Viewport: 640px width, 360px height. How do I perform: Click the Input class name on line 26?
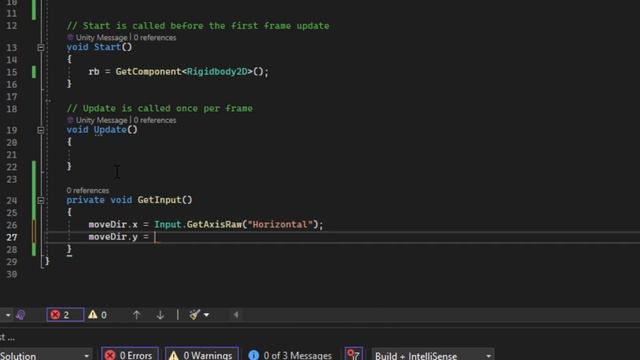[168, 224]
